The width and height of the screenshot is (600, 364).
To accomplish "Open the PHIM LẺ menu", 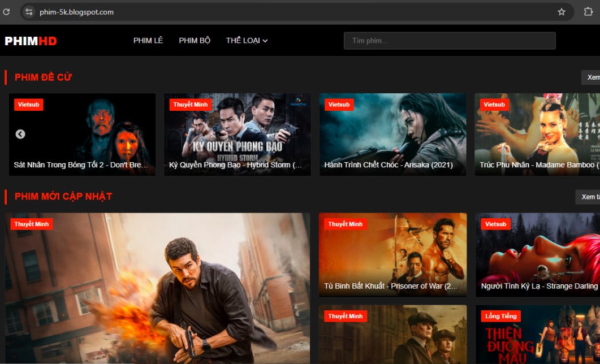I will tap(148, 41).
